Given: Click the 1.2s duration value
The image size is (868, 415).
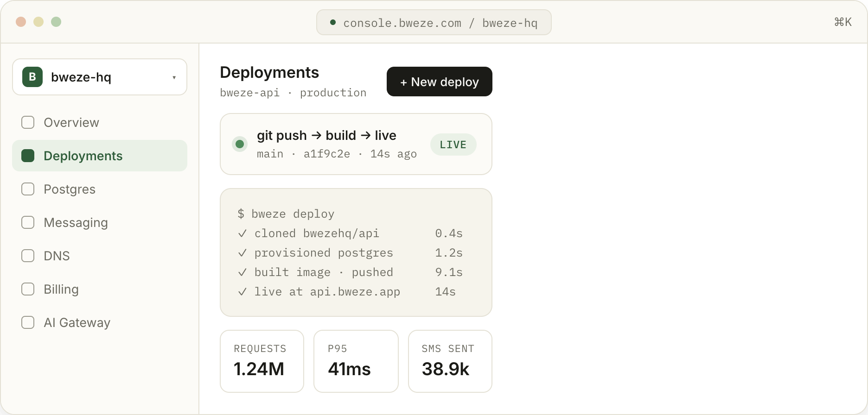Looking at the screenshot, I should coord(449,253).
